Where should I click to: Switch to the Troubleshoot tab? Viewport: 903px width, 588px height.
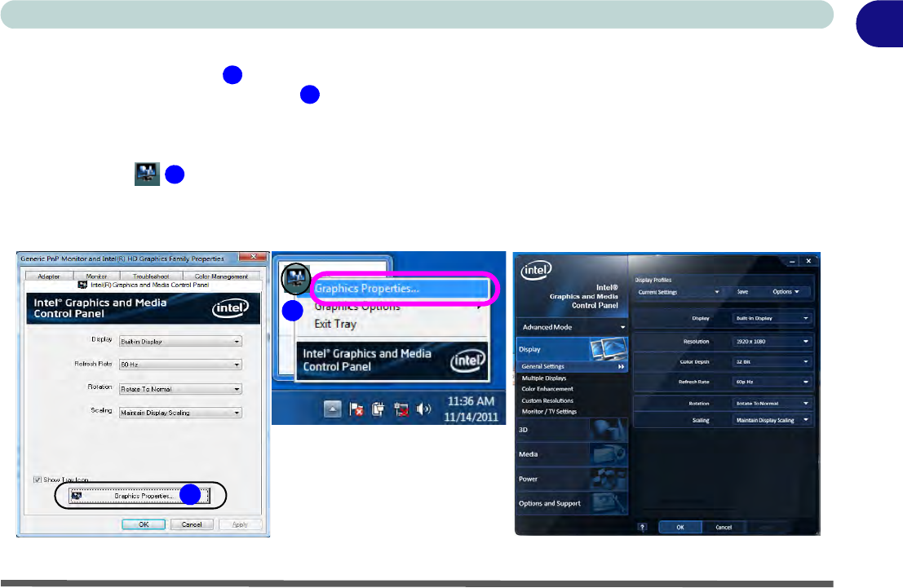[x=152, y=276]
